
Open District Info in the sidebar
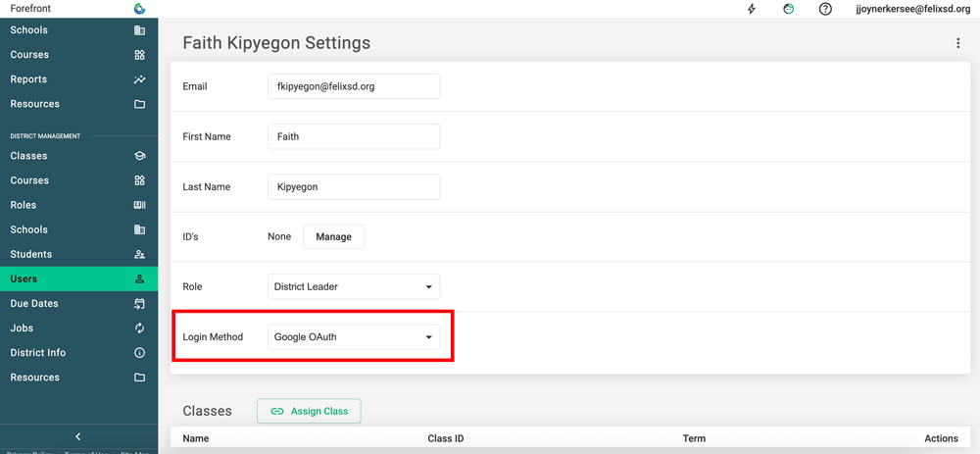78,353
